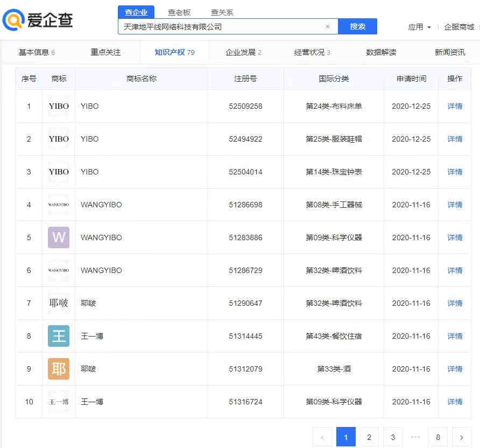Click the 耶啵 name in row 9
Image resolution: width=480 pixels, height=448 pixels.
(x=88, y=369)
